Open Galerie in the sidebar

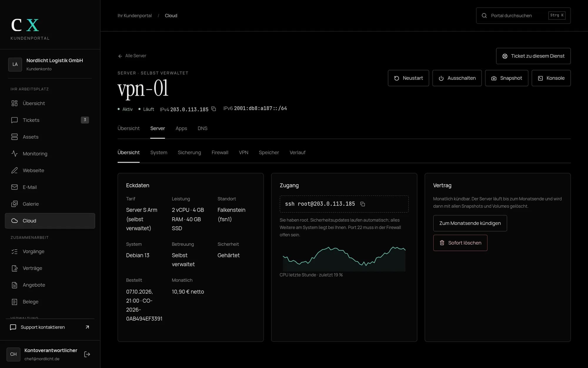click(x=50, y=204)
